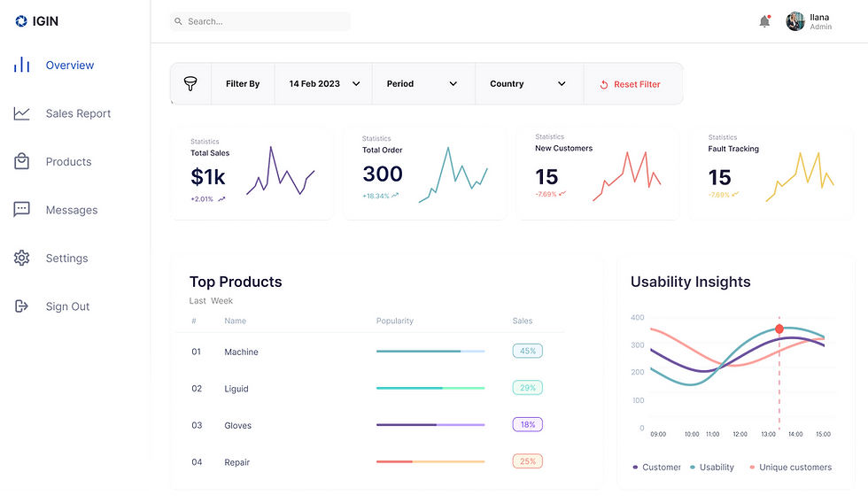Click the Sign Out door icon
The image size is (868, 503).
click(21, 306)
